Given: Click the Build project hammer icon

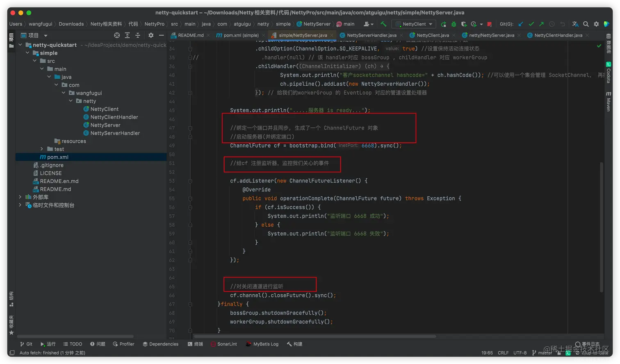Looking at the screenshot, I should (x=383, y=24).
